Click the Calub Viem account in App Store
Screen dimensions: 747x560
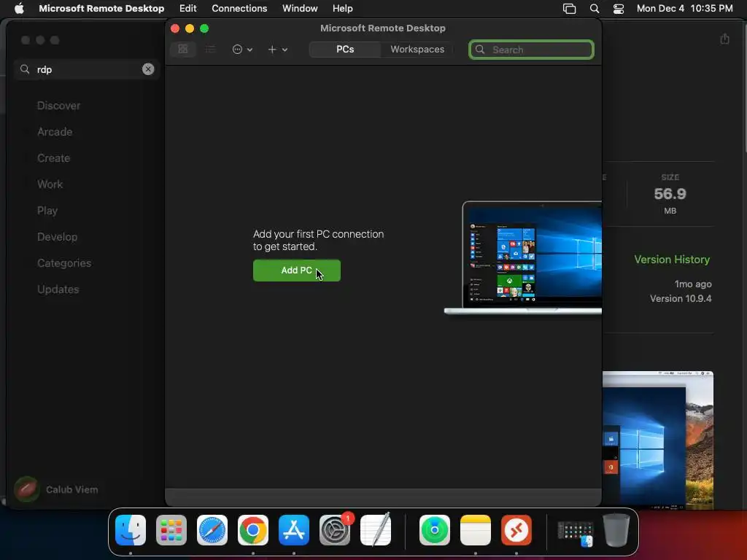[56, 489]
